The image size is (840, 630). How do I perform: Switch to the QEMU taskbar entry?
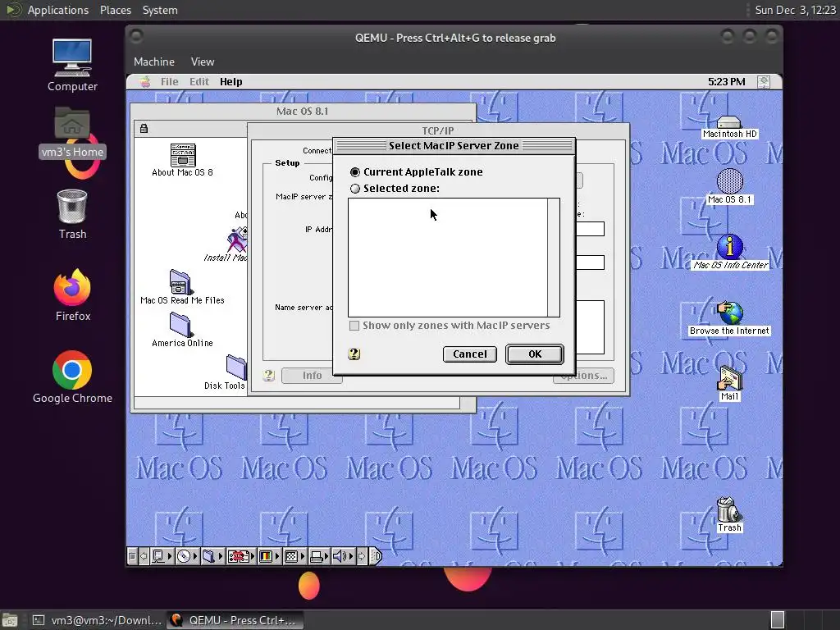pyautogui.click(x=235, y=620)
